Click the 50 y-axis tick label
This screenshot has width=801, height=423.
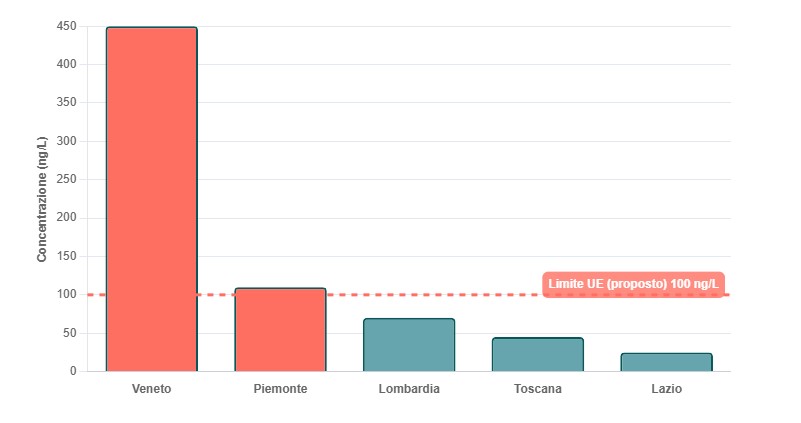pyautogui.click(x=70, y=333)
